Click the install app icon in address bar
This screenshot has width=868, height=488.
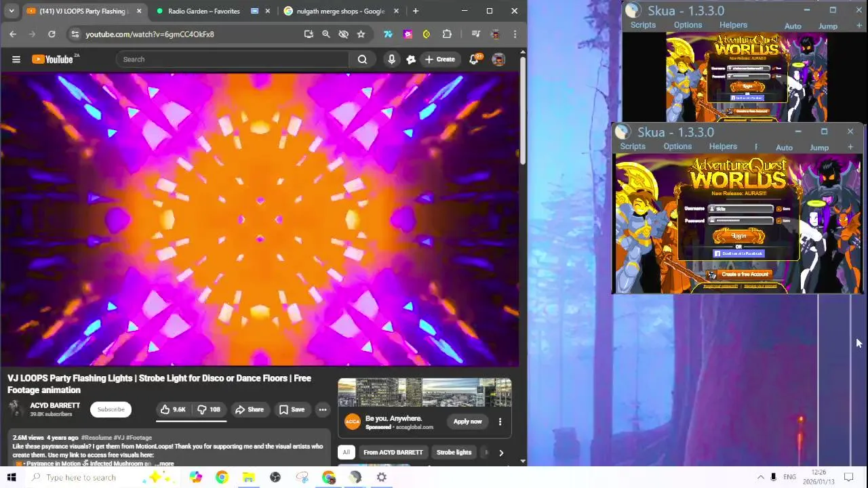pos(309,34)
